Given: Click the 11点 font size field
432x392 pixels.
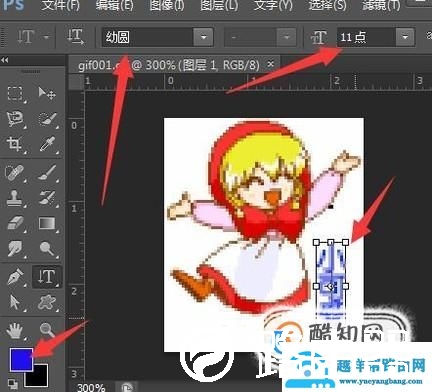Looking at the screenshot, I should click(366, 37).
